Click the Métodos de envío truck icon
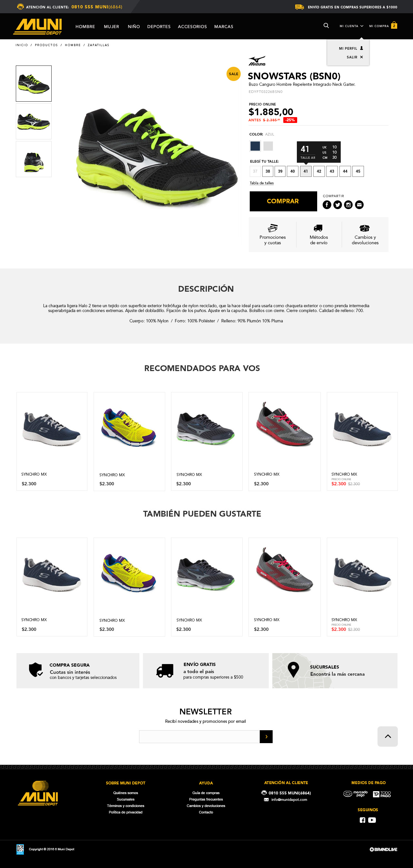The width and height of the screenshot is (413, 868). [318, 228]
